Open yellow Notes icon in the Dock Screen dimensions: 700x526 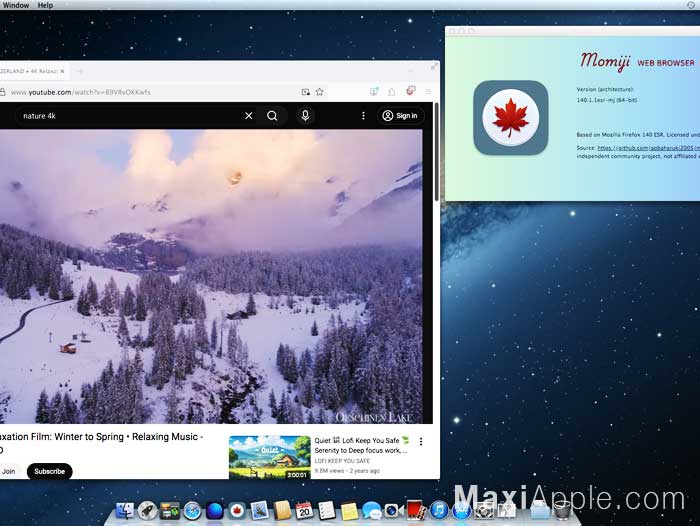(349, 511)
